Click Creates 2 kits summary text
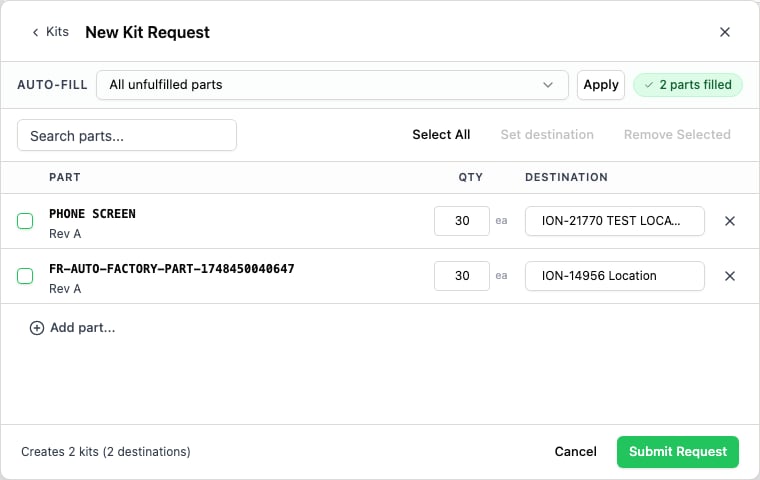 point(106,452)
